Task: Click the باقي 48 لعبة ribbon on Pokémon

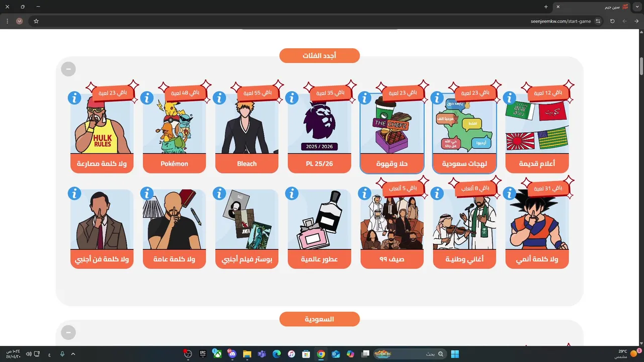Action: (185, 93)
